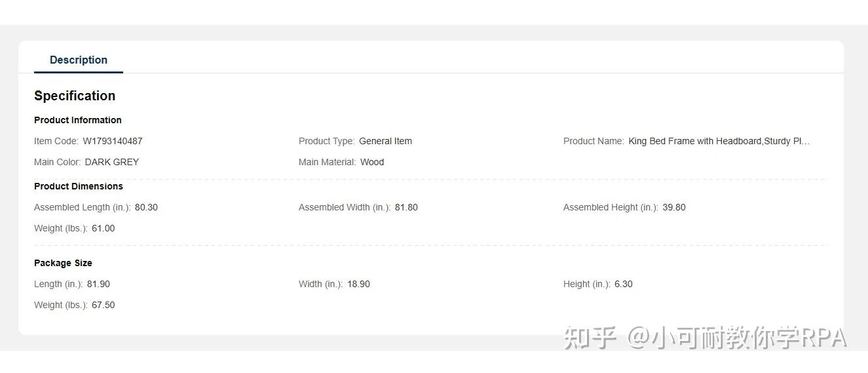Click the Product Name field label
The width and height of the screenshot is (868, 373).
coord(593,141)
